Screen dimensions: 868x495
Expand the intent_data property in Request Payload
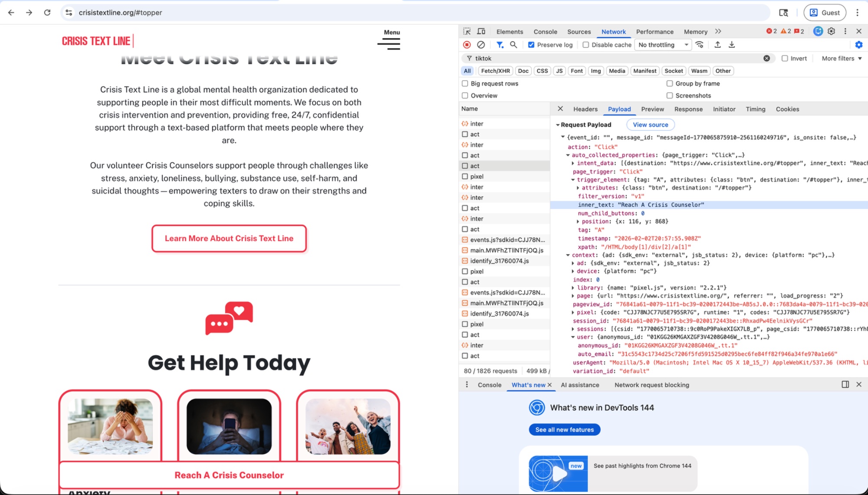click(x=574, y=163)
